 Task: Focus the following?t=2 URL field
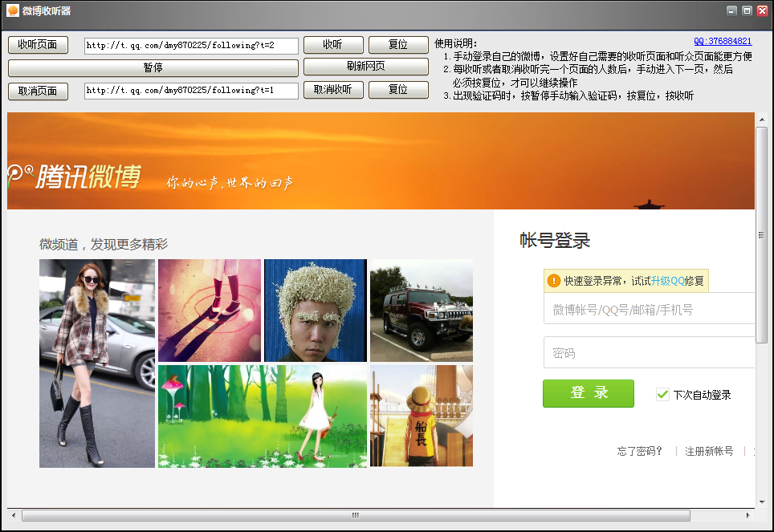[x=192, y=46]
